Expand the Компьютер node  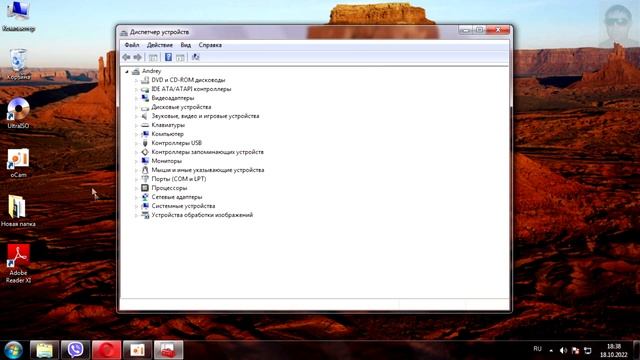[136, 134]
